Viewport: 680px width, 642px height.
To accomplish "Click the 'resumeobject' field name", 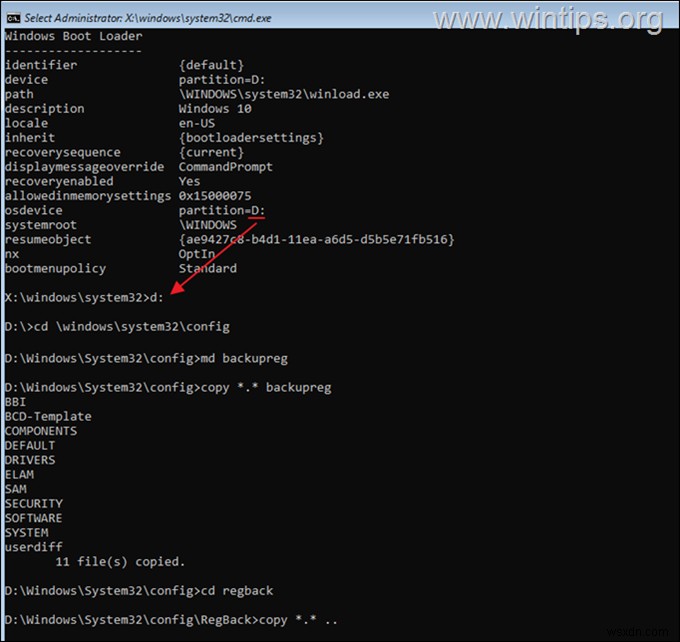I will point(48,239).
